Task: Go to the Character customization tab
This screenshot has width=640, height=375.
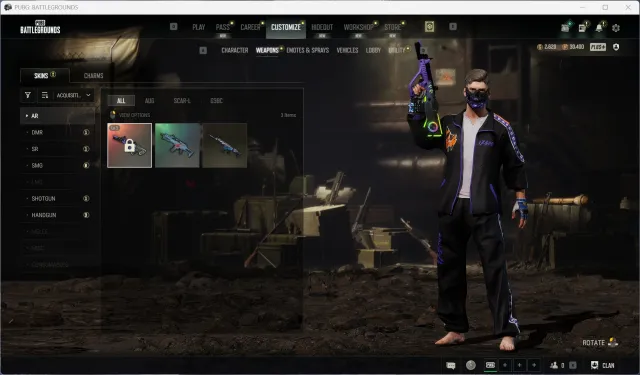Action: (235, 50)
